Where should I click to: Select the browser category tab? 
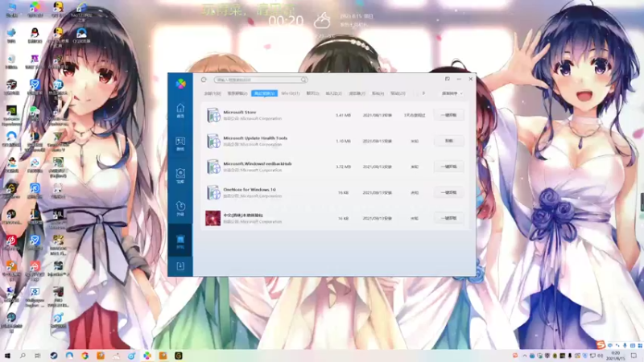(357, 93)
